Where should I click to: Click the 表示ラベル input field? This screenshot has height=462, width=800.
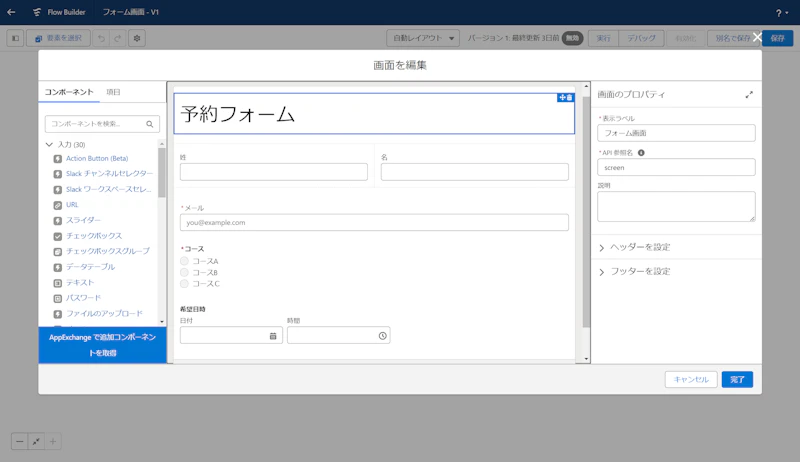point(676,133)
